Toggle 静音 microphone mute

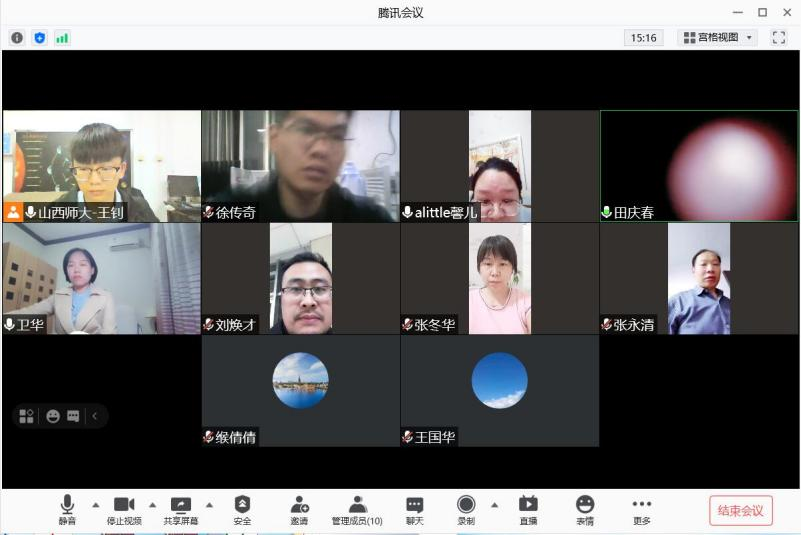67,510
